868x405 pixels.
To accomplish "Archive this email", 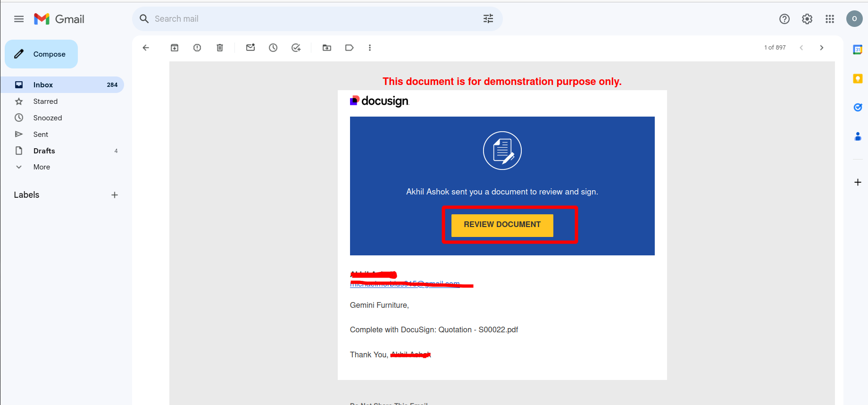I will click(x=175, y=48).
